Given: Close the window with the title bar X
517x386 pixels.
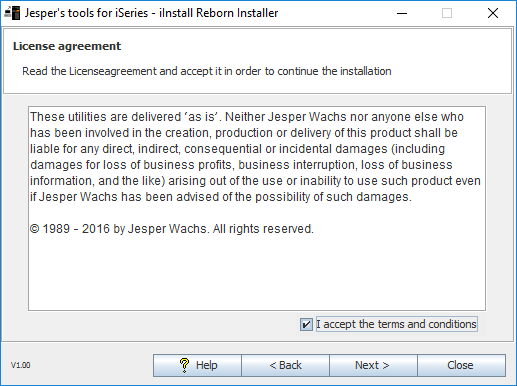Looking at the screenshot, I should 493,13.
